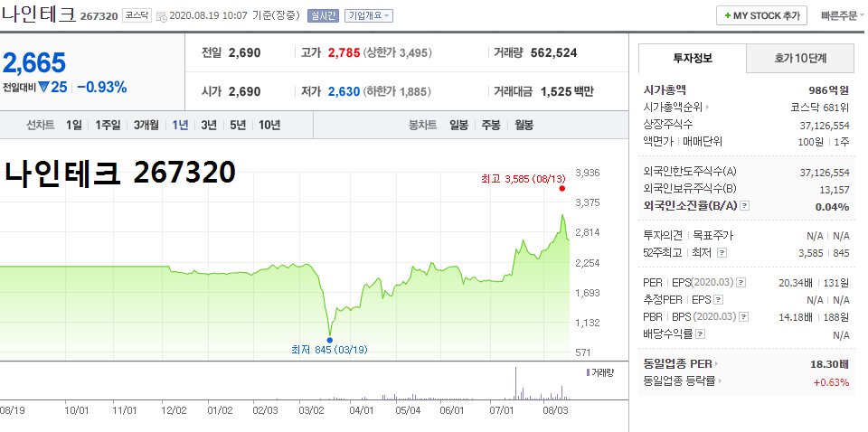The width and height of the screenshot is (868, 432).
Task: Select the 3년 line chart period
Action: point(209,125)
